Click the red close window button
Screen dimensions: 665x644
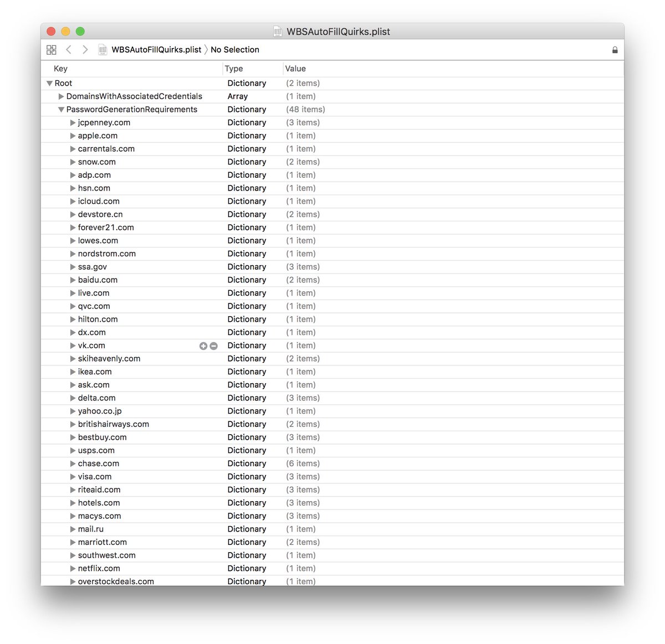(51, 32)
